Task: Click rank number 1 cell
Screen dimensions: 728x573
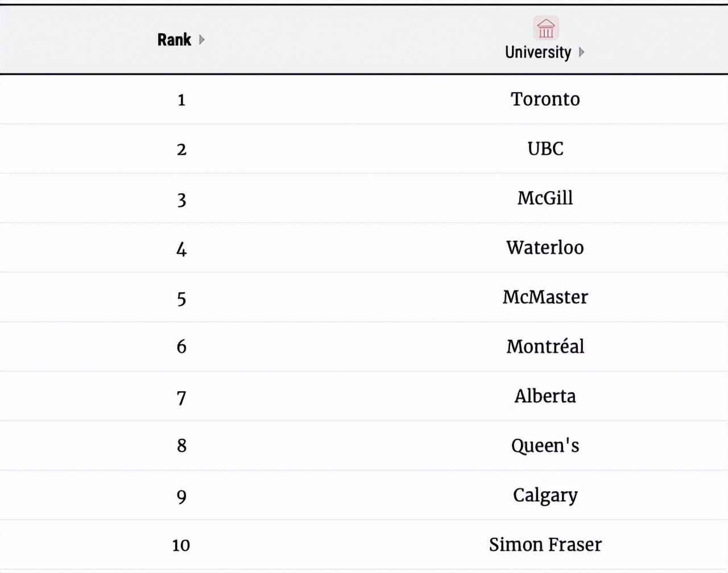Action: [x=181, y=101]
